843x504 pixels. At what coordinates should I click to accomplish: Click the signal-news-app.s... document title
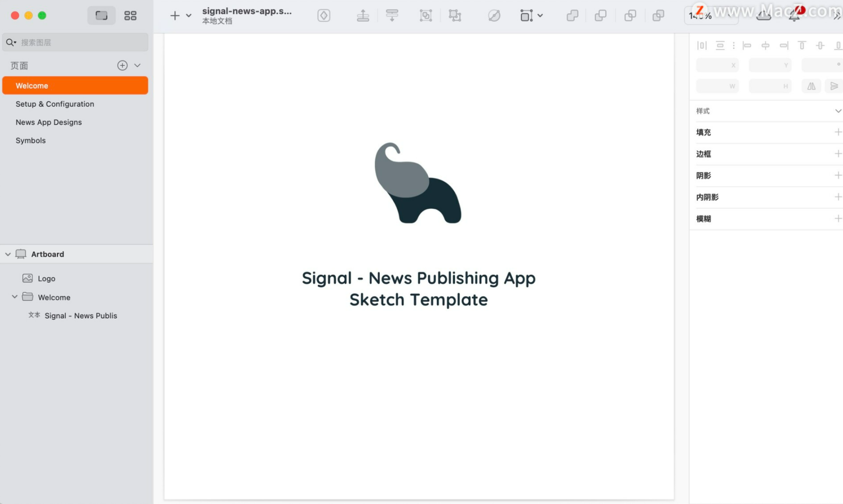pyautogui.click(x=247, y=11)
